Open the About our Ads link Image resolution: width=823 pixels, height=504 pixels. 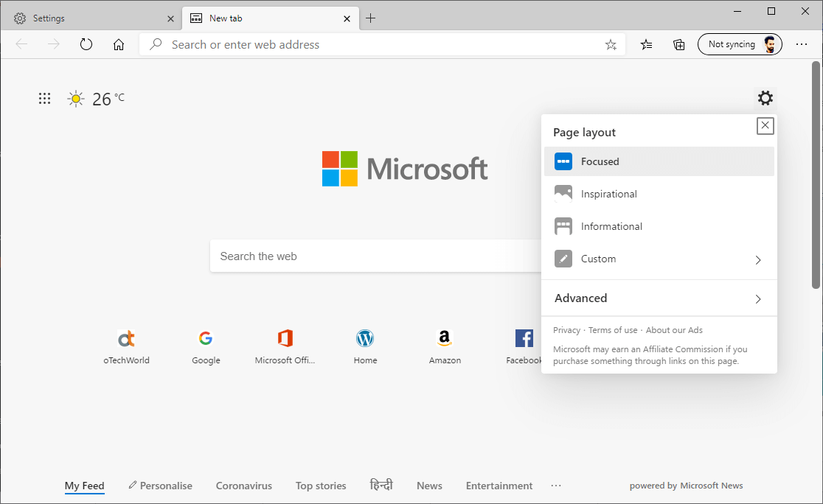point(674,330)
